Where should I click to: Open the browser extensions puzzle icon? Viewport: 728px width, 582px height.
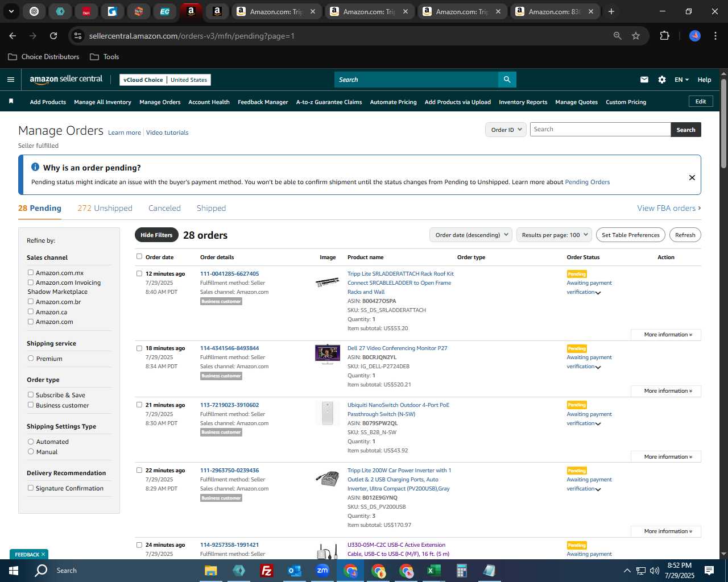click(664, 36)
